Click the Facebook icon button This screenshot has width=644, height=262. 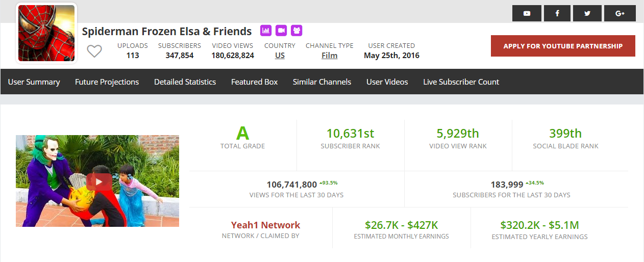[557, 13]
